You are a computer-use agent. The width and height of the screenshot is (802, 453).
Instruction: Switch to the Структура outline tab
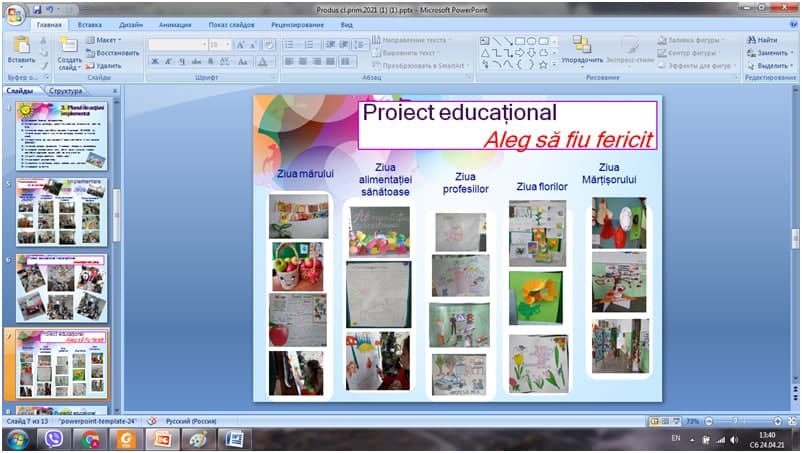[65, 91]
